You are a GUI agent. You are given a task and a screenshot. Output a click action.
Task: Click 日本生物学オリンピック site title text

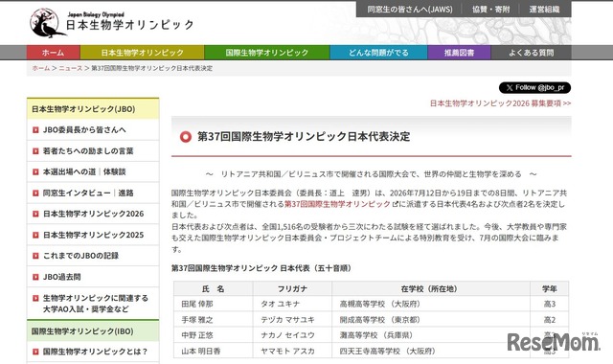(x=130, y=25)
